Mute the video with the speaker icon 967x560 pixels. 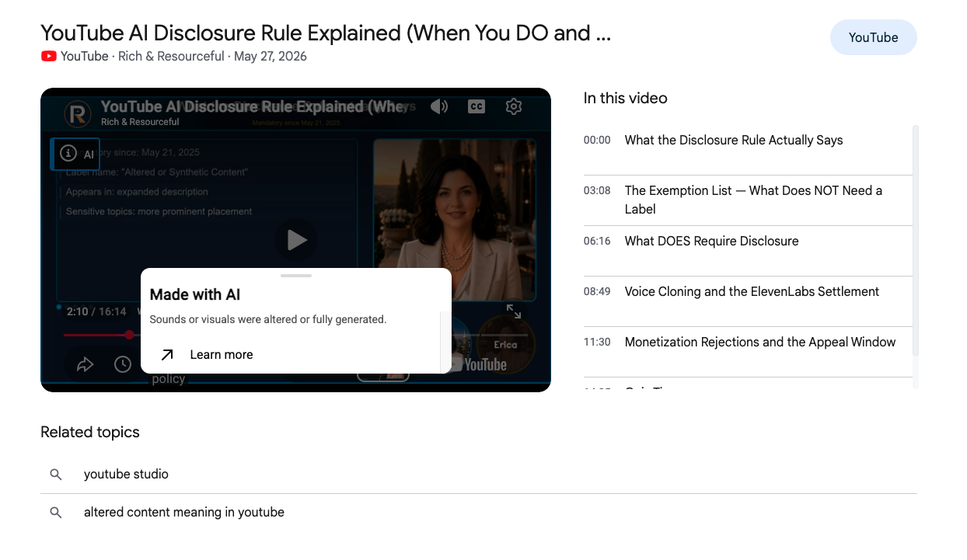439,106
